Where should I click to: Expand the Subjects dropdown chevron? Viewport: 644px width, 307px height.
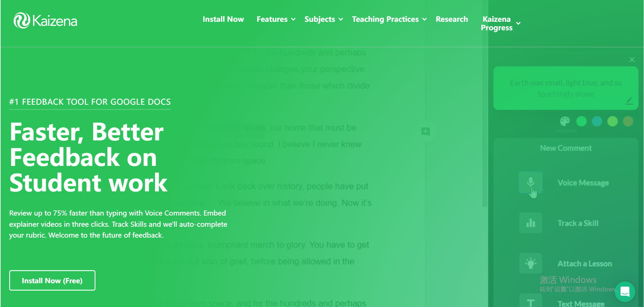[341, 20]
